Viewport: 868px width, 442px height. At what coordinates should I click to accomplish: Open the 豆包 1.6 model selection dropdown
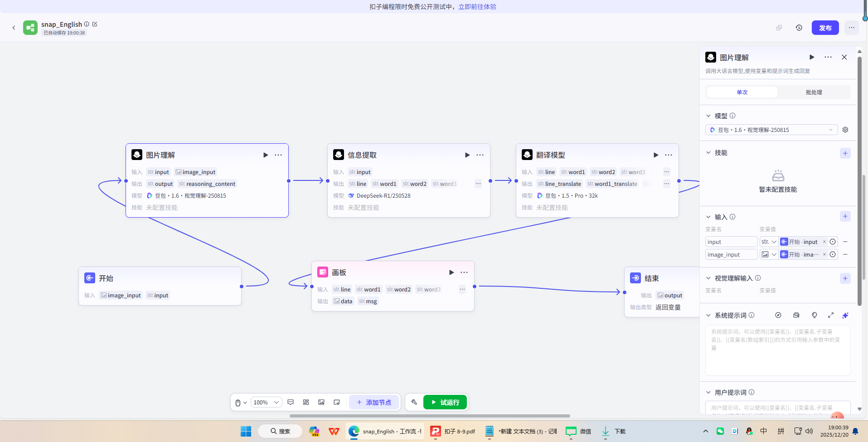click(x=771, y=130)
